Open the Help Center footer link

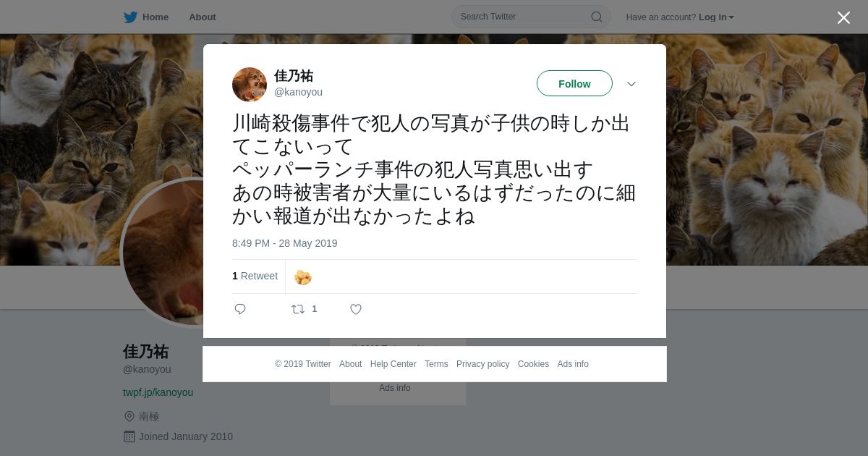tap(393, 364)
